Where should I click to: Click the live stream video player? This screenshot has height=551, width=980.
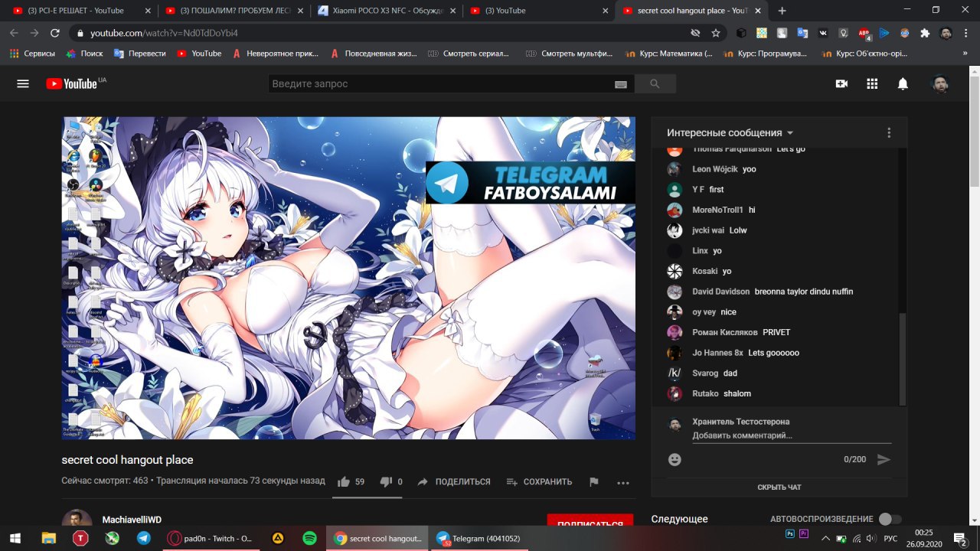coord(348,278)
